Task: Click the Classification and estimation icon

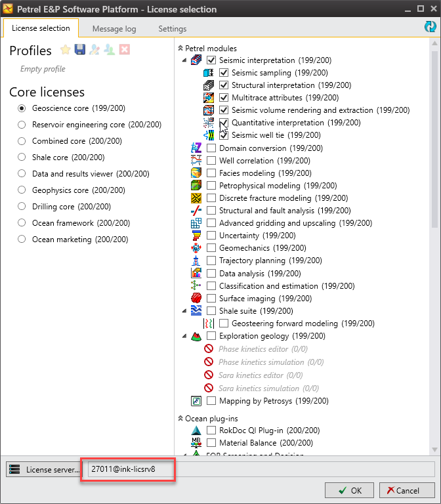Action: tap(196, 285)
